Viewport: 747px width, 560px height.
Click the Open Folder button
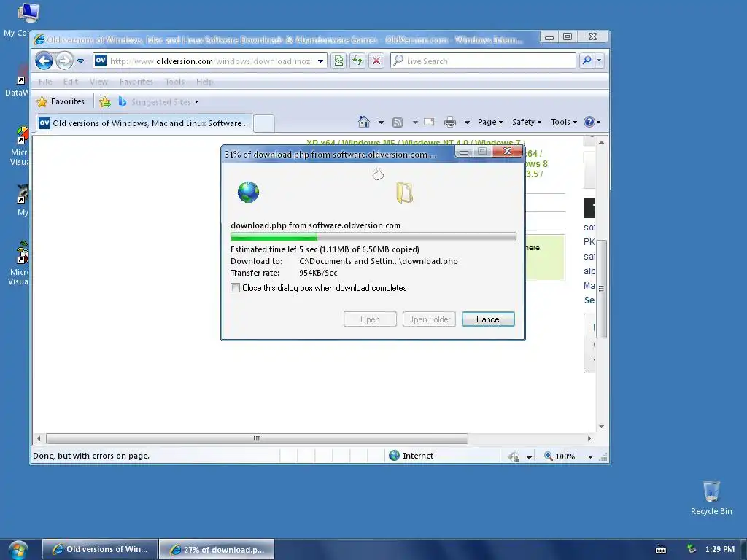(429, 319)
